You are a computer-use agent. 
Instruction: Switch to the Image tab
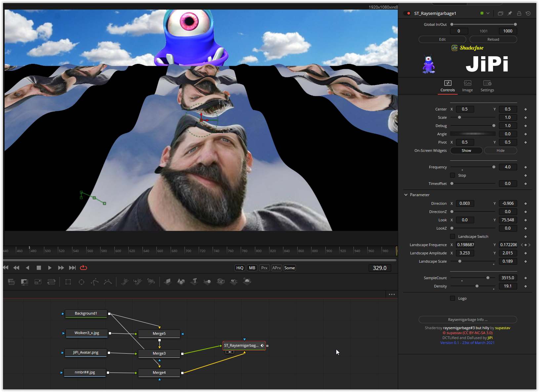[x=467, y=86]
